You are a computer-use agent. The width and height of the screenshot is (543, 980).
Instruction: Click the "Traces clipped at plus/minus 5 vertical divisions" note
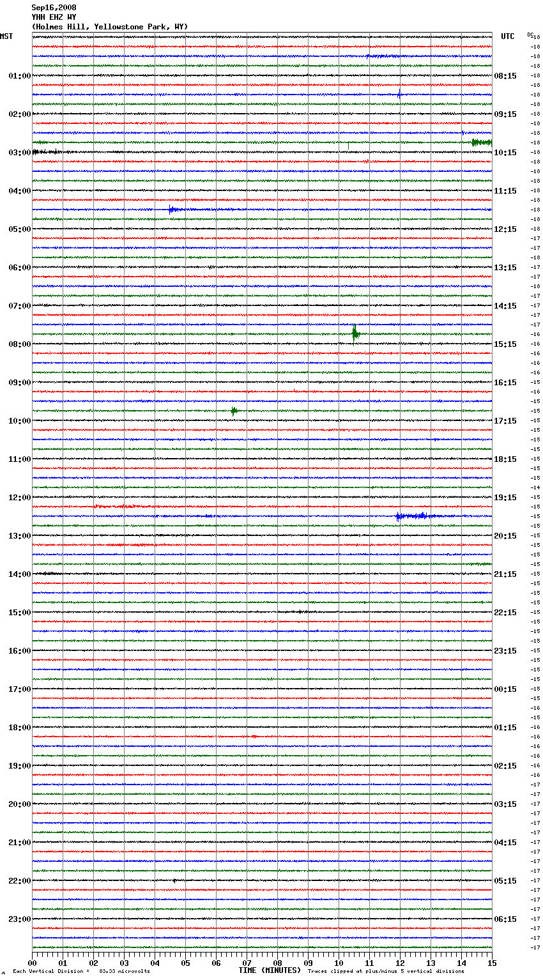click(386, 972)
